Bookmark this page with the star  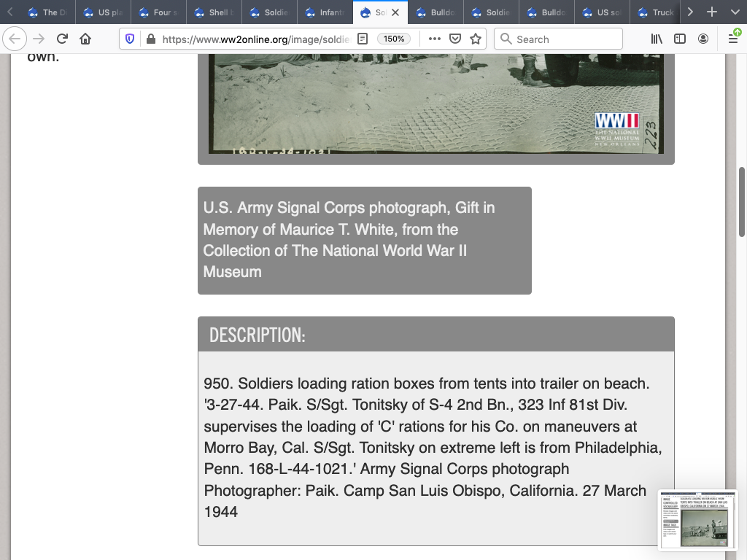[476, 39]
